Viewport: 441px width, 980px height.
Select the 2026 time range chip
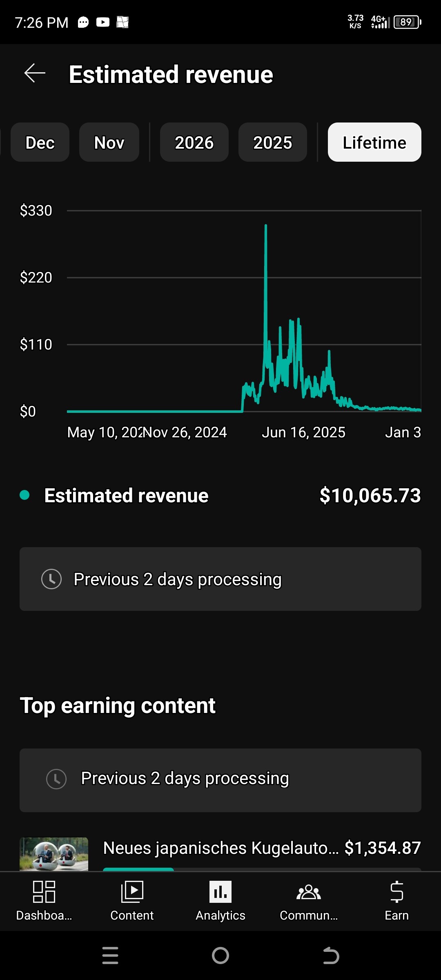click(x=194, y=143)
